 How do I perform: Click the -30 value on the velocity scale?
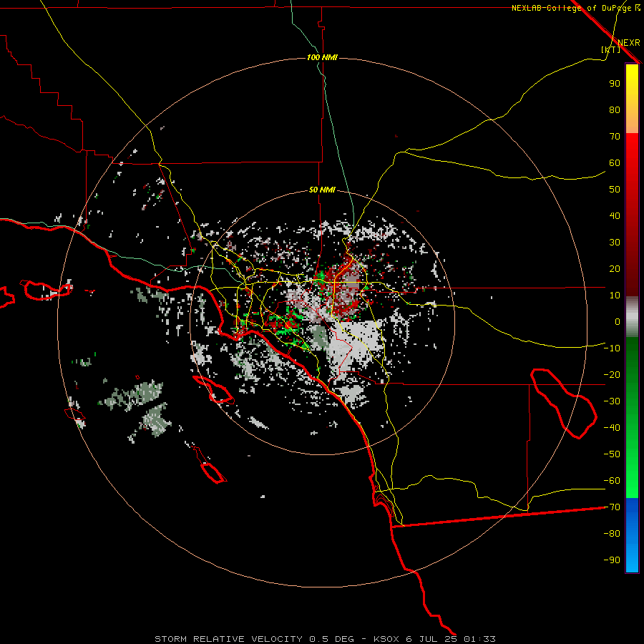(x=612, y=401)
